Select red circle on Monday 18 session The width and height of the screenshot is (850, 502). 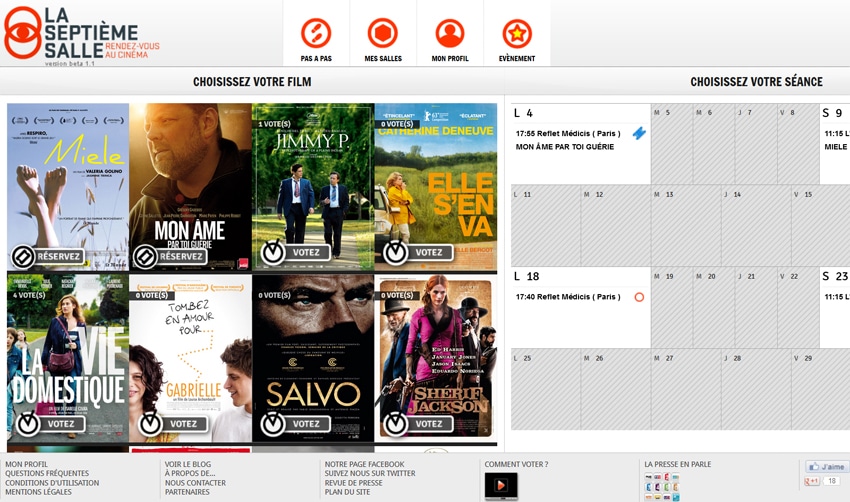pos(639,297)
